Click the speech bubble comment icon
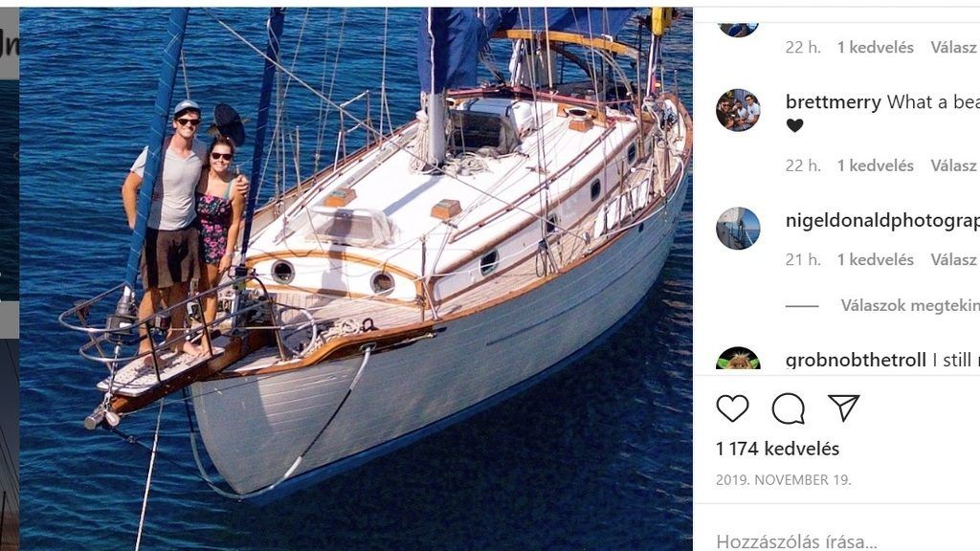The height and width of the screenshot is (551, 980). pos(788,408)
